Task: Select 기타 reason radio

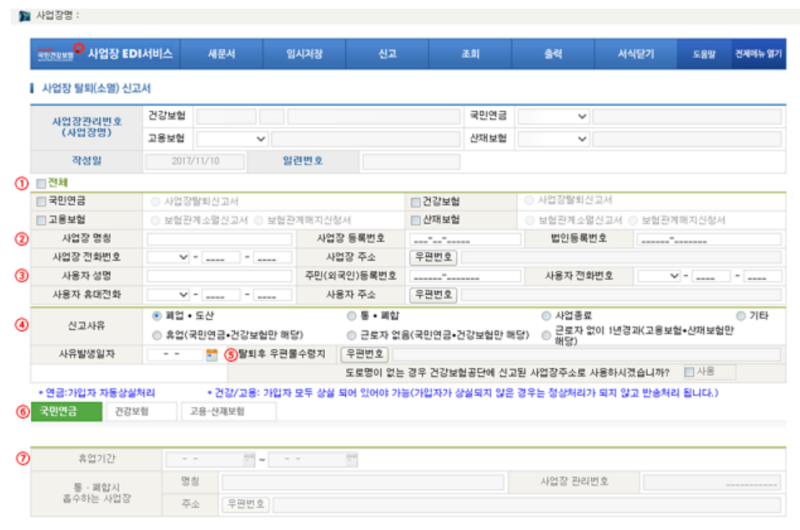Action: [741, 316]
